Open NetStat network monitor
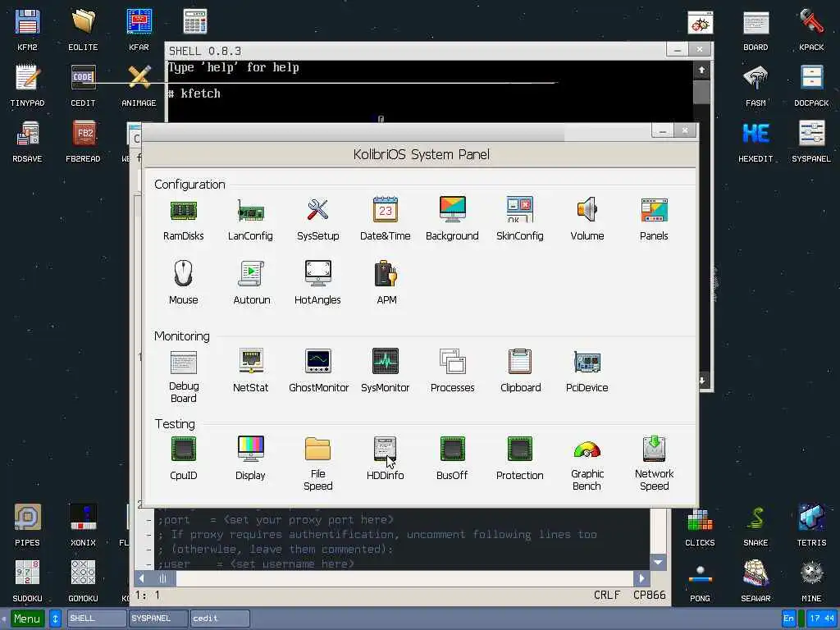This screenshot has width=840, height=630. [251, 371]
